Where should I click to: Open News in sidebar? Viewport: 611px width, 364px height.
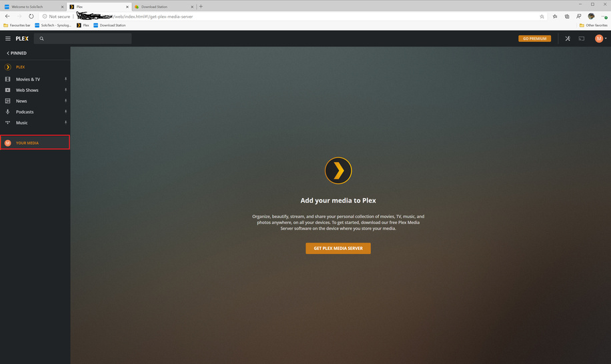point(21,101)
